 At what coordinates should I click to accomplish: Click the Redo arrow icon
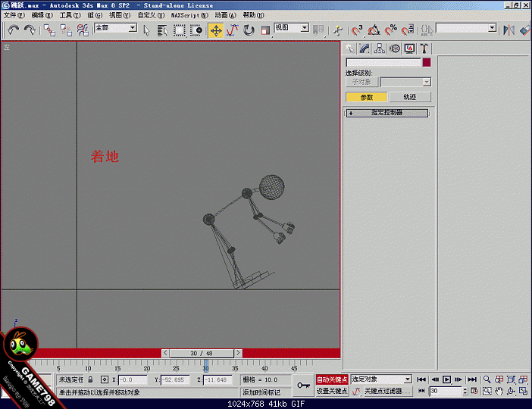(30, 30)
